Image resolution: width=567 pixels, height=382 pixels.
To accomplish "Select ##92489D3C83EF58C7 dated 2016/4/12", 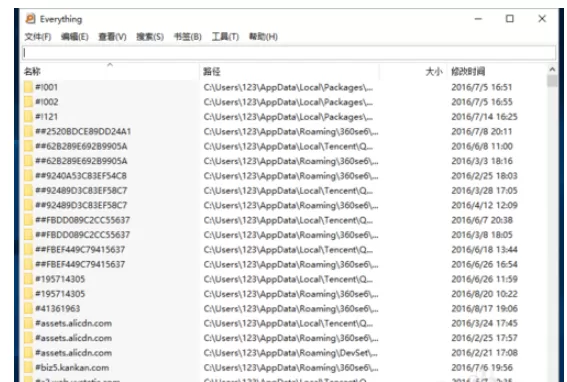I will [x=81, y=205].
